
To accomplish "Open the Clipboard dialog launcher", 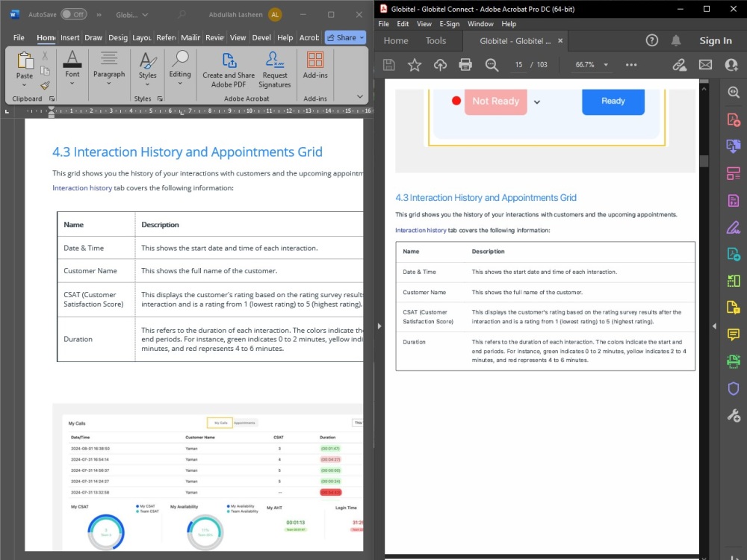I will click(52, 99).
